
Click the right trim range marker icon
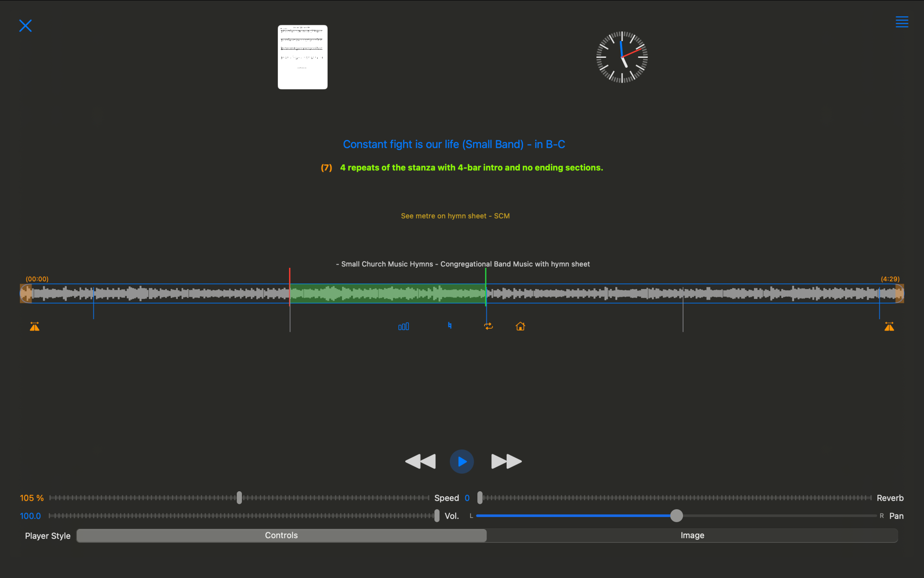point(889,326)
